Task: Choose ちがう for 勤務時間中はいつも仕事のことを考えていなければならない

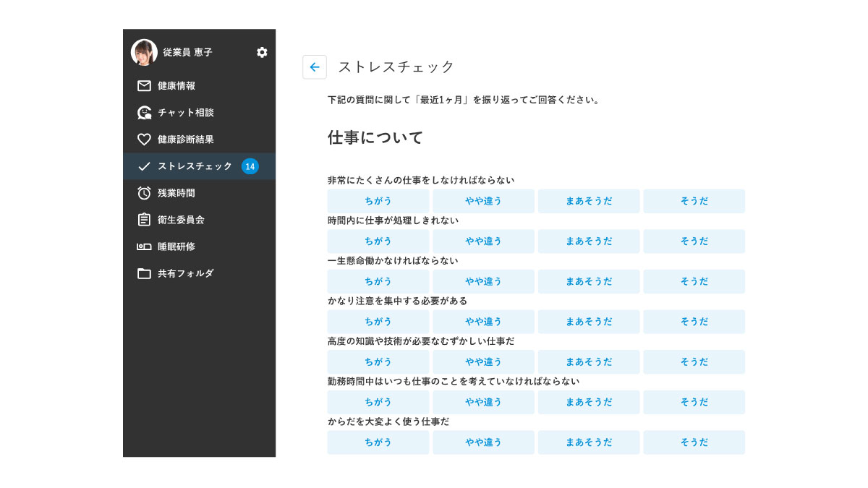Action: (x=378, y=402)
